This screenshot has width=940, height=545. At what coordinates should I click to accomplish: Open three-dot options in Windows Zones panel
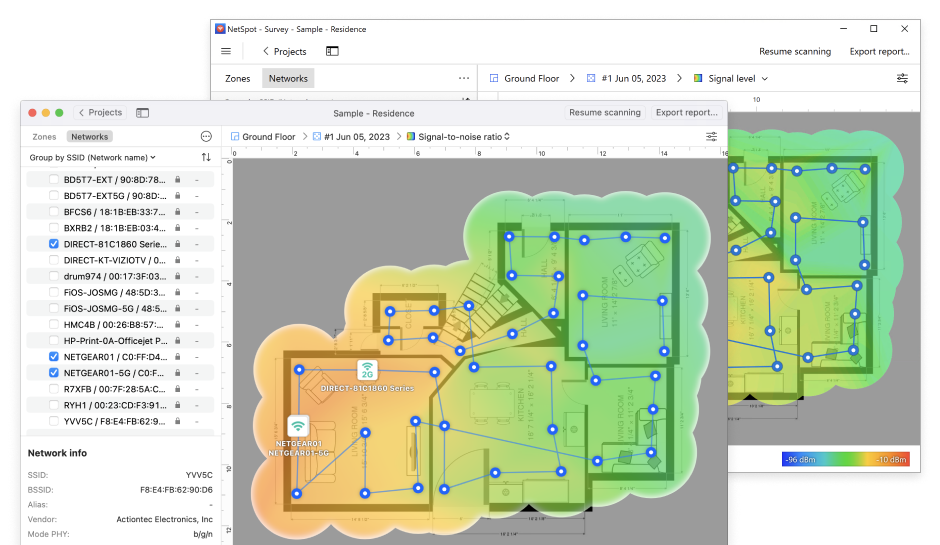(x=464, y=79)
